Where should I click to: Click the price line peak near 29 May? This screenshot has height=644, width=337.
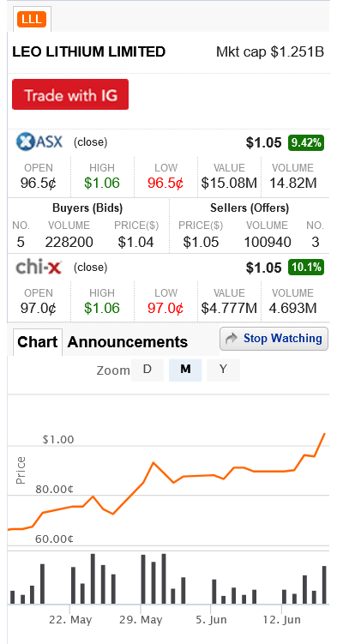coord(153,463)
